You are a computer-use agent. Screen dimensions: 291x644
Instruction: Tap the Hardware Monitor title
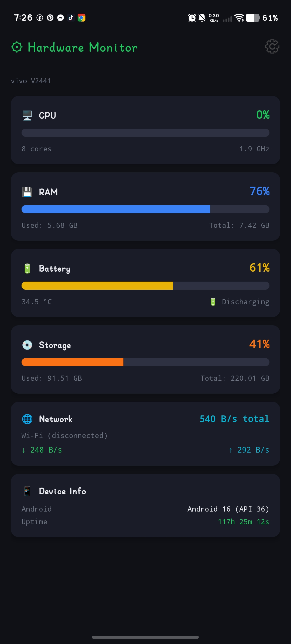pos(83,47)
